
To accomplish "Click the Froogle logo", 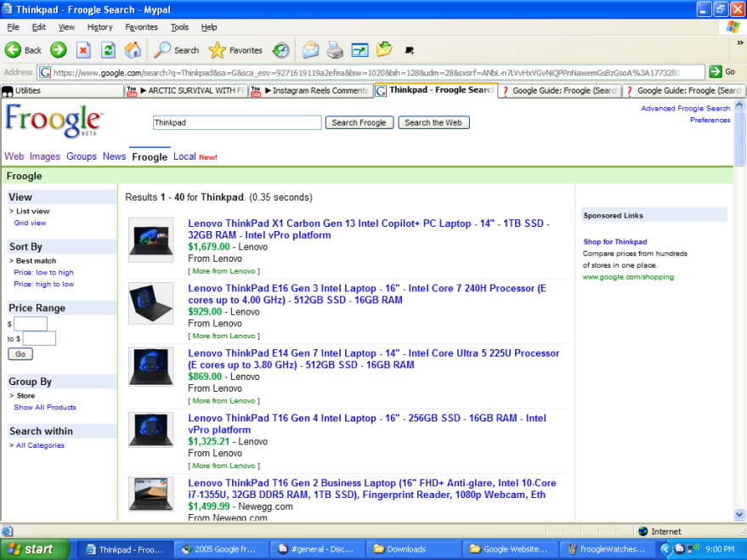I will [x=53, y=121].
